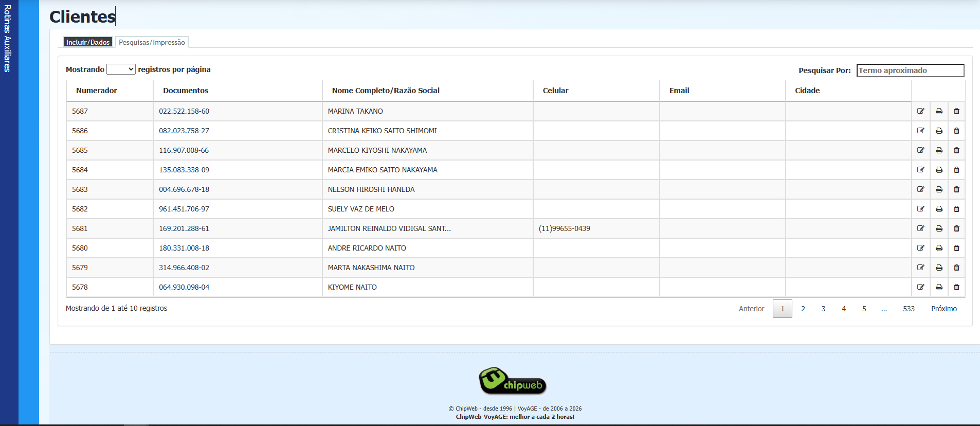Edit client number 5684

pyautogui.click(x=920, y=170)
